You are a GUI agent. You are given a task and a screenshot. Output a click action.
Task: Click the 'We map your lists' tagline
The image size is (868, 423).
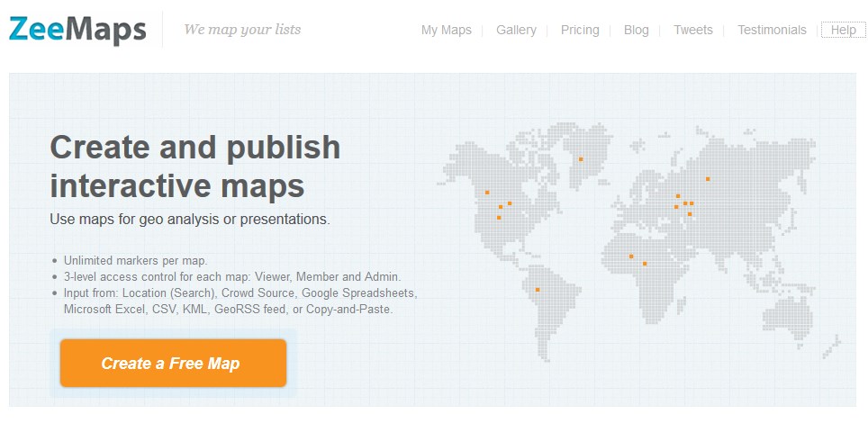[x=242, y=30]
